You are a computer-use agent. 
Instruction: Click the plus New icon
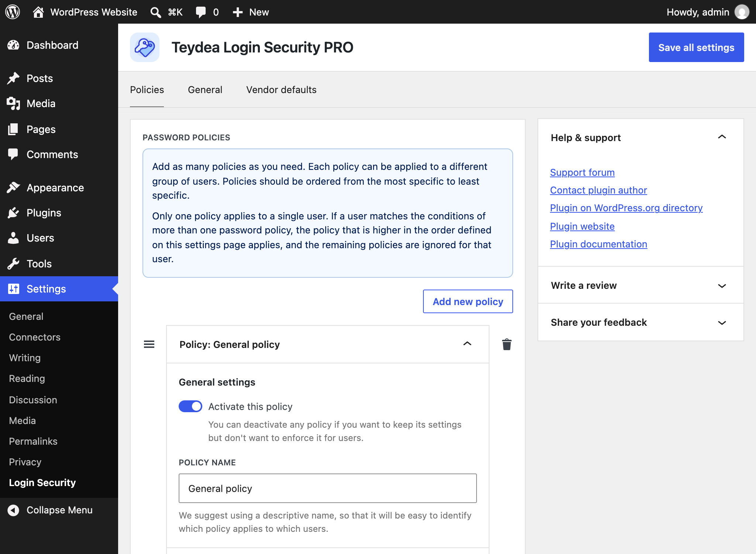pos(238,12)
